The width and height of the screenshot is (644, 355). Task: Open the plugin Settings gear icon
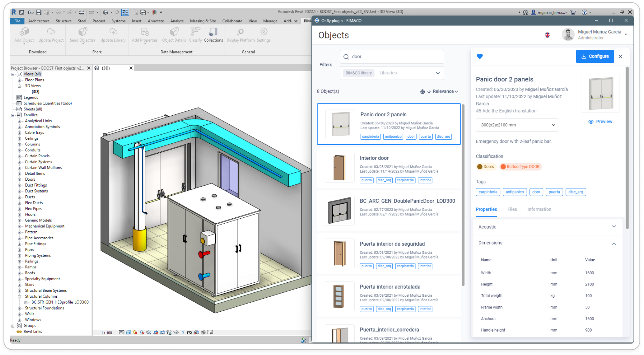tap(263, 32)
